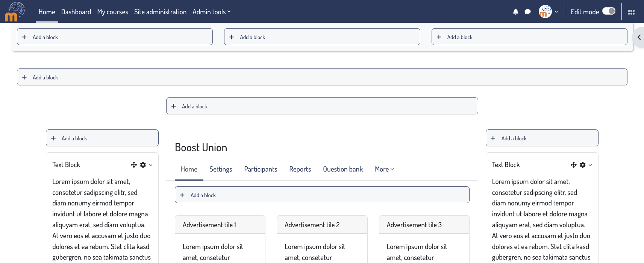The image size is (644, 263).
Task: Open Dashboard in the navbar
Action: tap(76, 12)
